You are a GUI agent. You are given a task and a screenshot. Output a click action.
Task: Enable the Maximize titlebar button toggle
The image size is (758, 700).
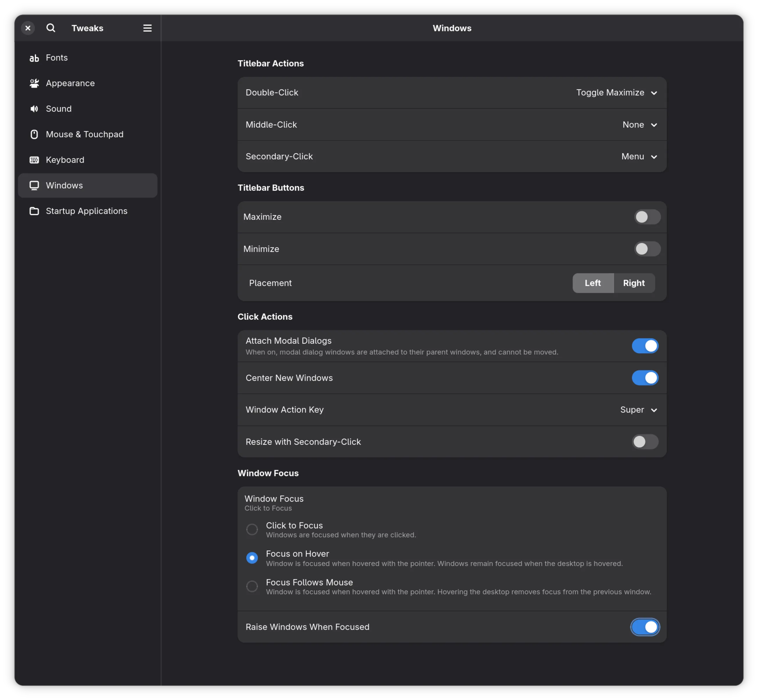pos(647,217)
